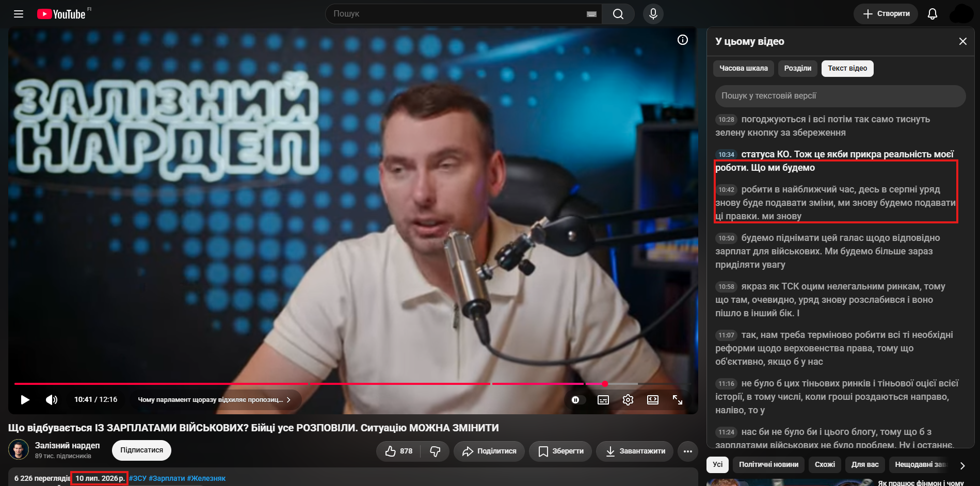980x486 pixels.
Task: Open player settings gear
Action: [628, 400]
